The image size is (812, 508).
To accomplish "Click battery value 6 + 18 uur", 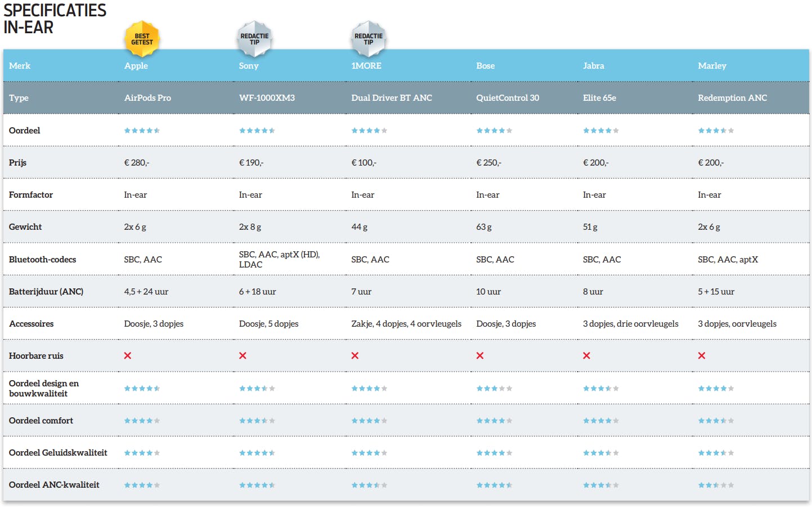I will [x=257, y=292].
